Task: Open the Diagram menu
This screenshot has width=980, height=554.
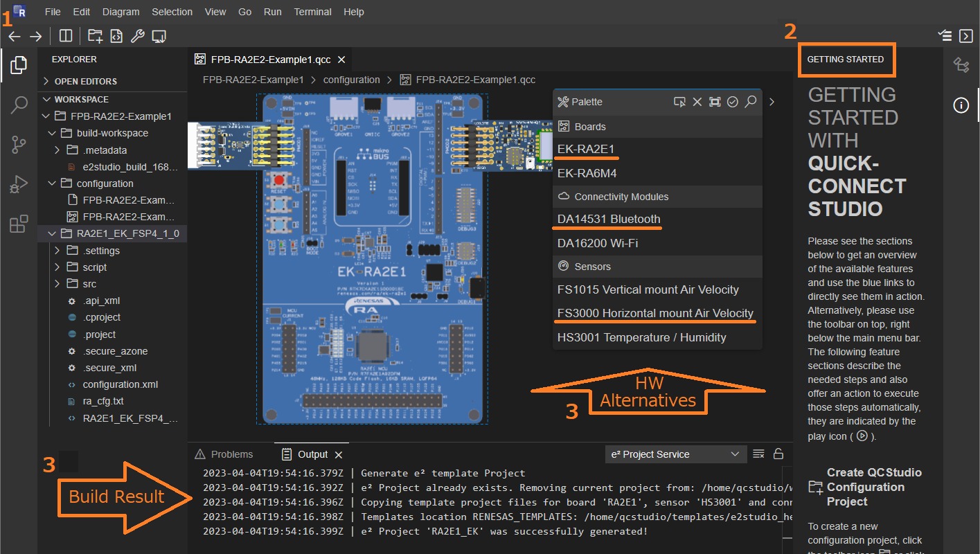Action: [x=121, y=11]
